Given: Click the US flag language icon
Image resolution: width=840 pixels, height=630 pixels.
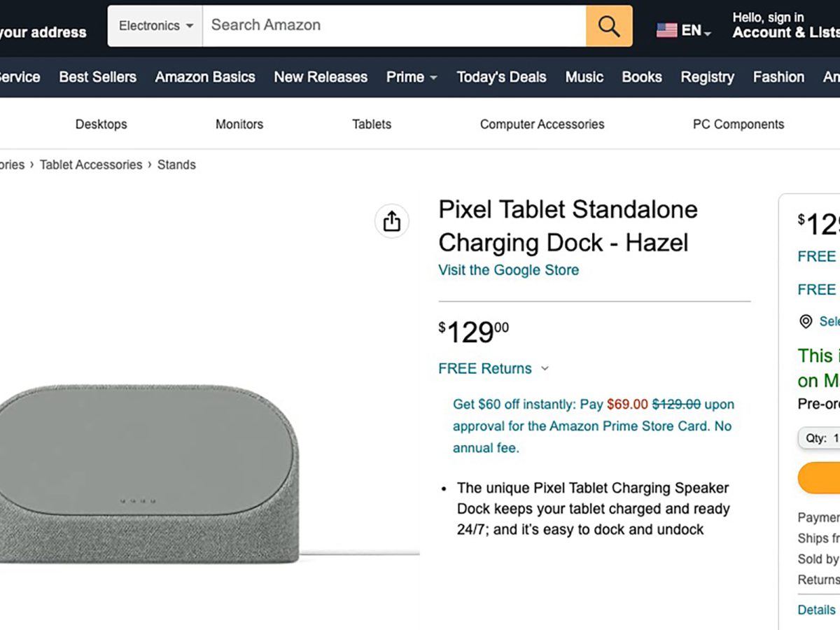Looking at the screenshot, I should [666, 30].
